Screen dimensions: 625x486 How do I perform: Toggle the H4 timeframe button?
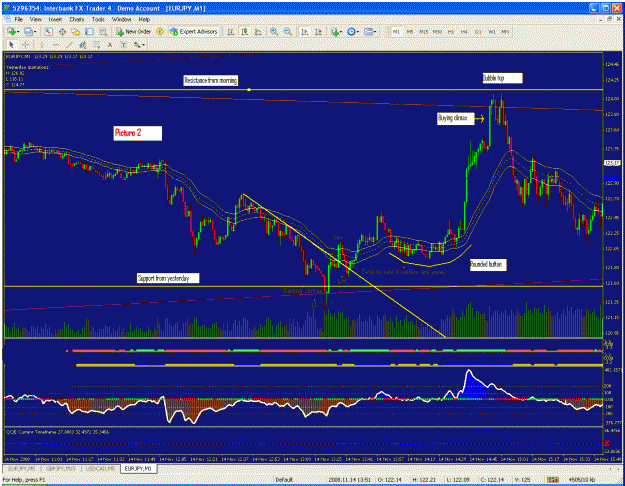click(464, 31)
